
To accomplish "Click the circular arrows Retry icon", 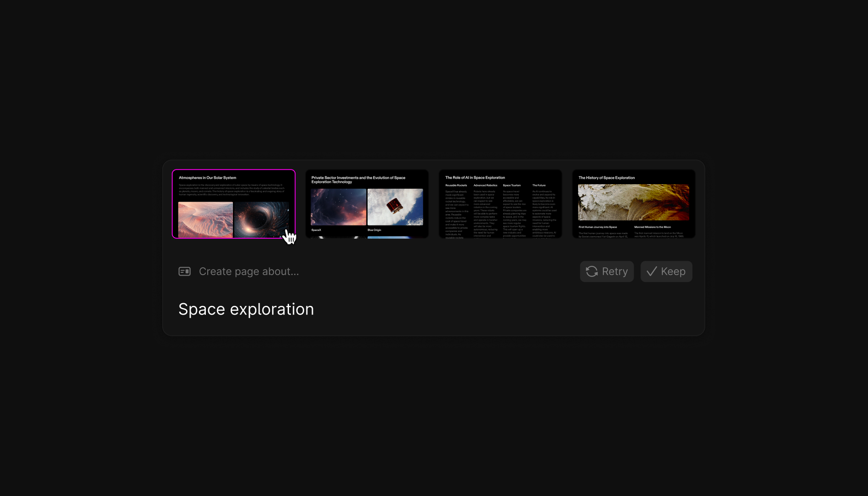I will (592, 271).
